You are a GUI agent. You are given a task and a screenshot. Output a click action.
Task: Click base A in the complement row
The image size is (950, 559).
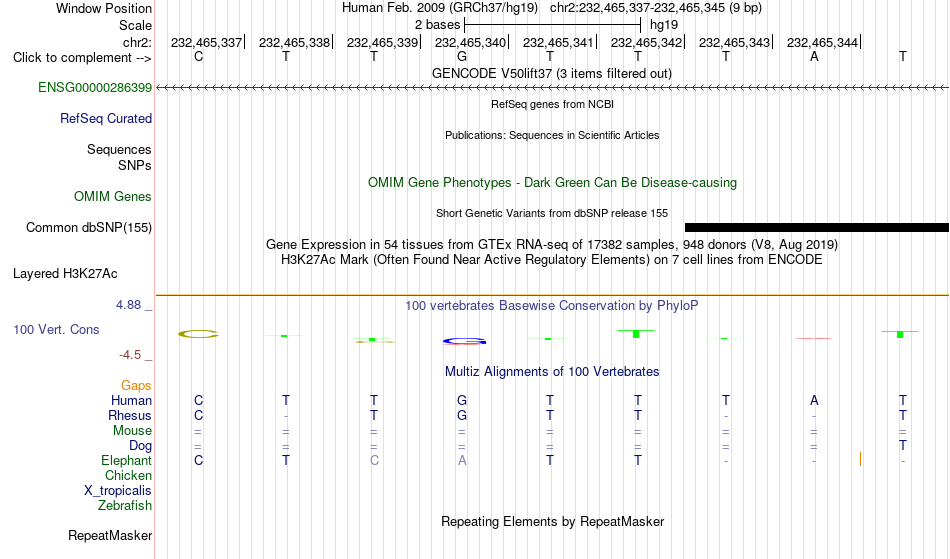point(814,57)
